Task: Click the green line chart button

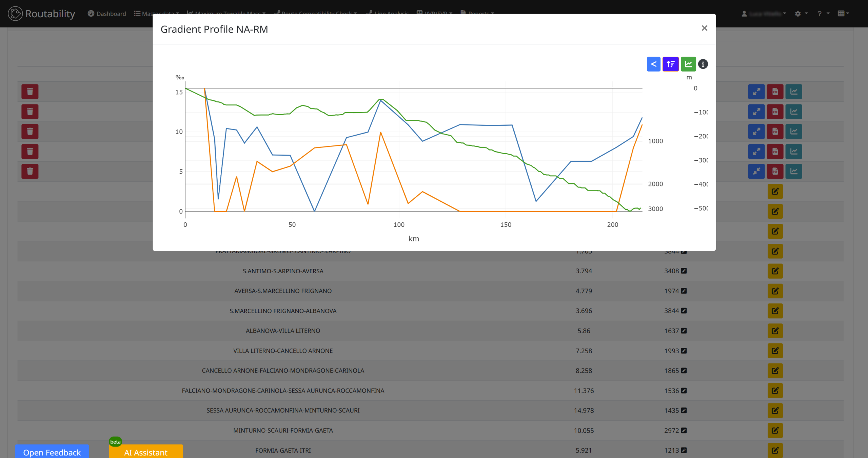Action: coord(688,64)
